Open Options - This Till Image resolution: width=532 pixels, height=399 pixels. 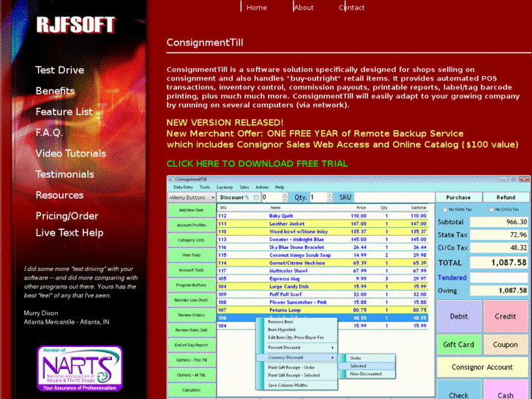click(191, 360)
